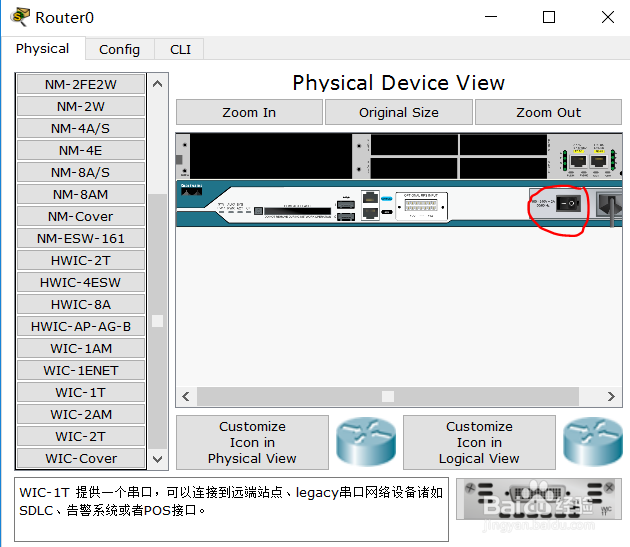Choose the NM-8AM module
The height and width of the screenshot is (547, 630).
click(81, 195)
